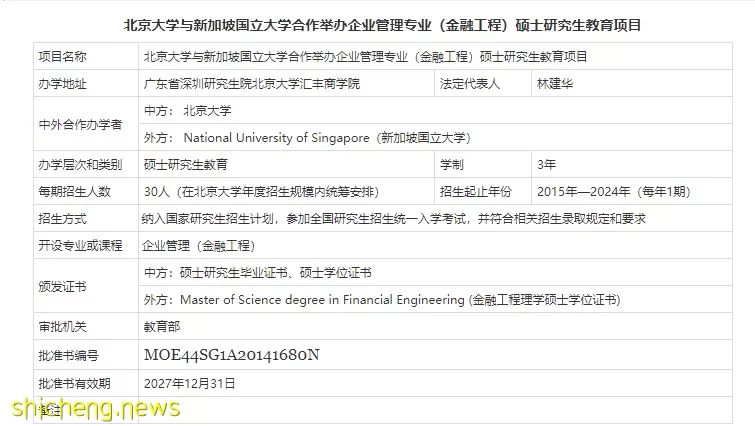Click the Master of Science degree row
This screenshot has width=755, height=426.
pos(435,299)
